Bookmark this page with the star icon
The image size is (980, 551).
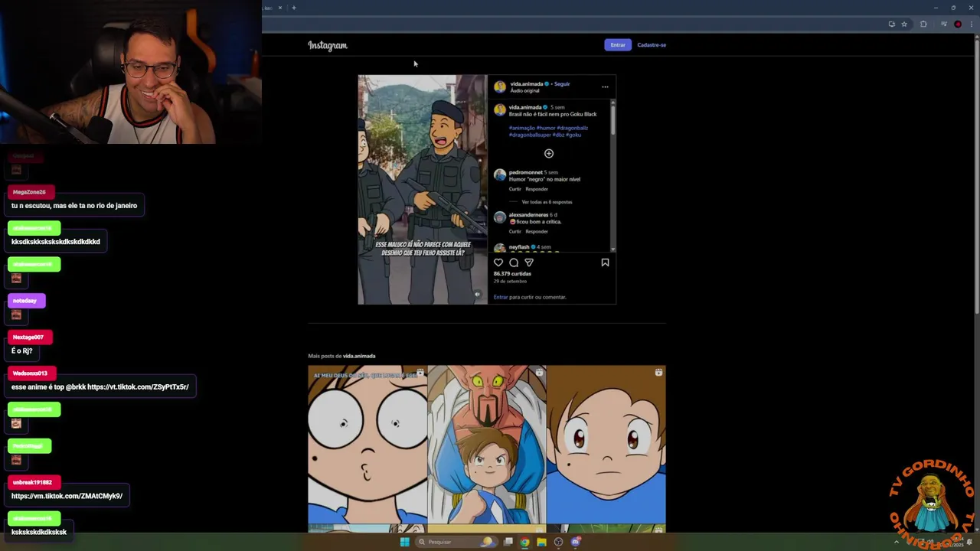click(904, 24)
